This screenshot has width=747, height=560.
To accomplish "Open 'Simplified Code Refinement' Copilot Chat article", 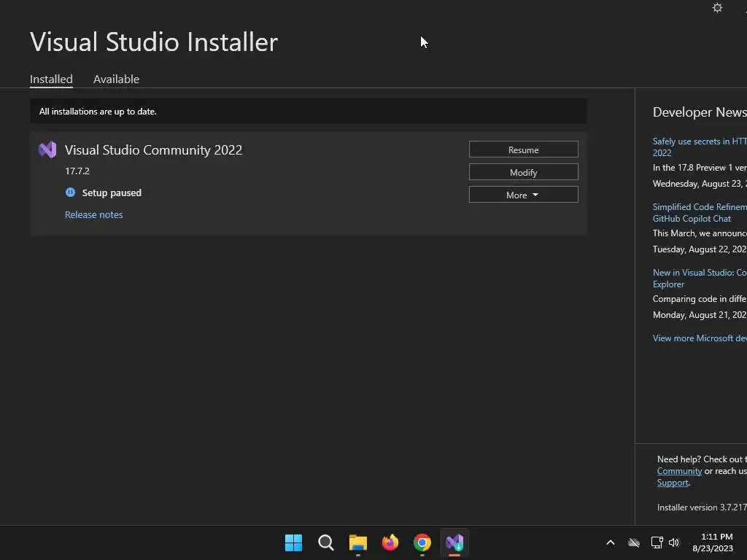I will point(700,212).
